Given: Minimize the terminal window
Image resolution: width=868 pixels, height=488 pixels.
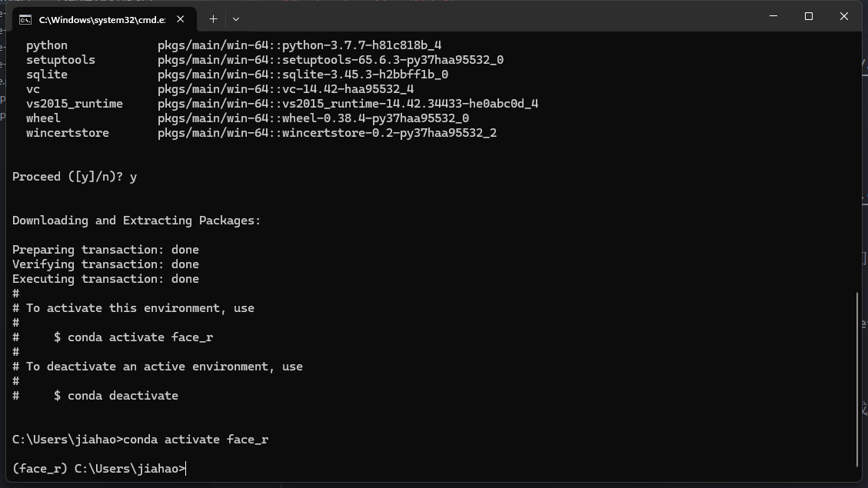Looking at the screenshot, I should pos(773,16).
